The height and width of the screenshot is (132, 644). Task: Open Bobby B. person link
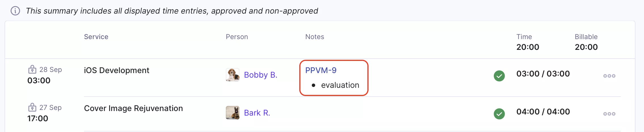[261, 75]
